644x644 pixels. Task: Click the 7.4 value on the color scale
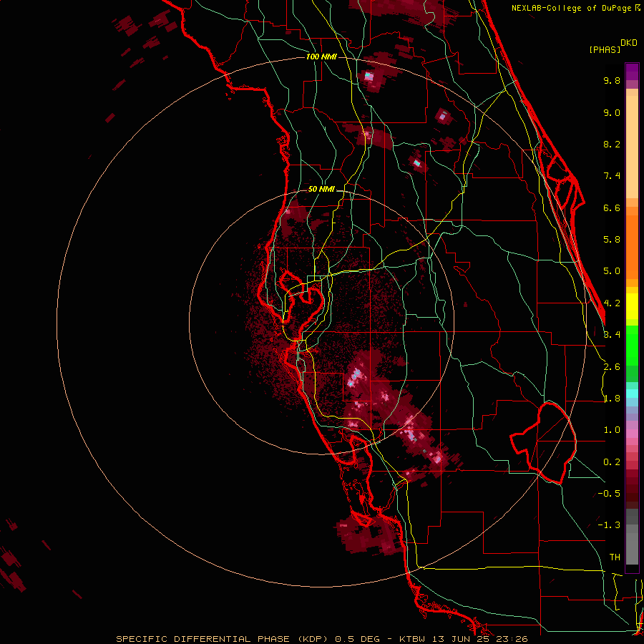click(x=612, y=176)
